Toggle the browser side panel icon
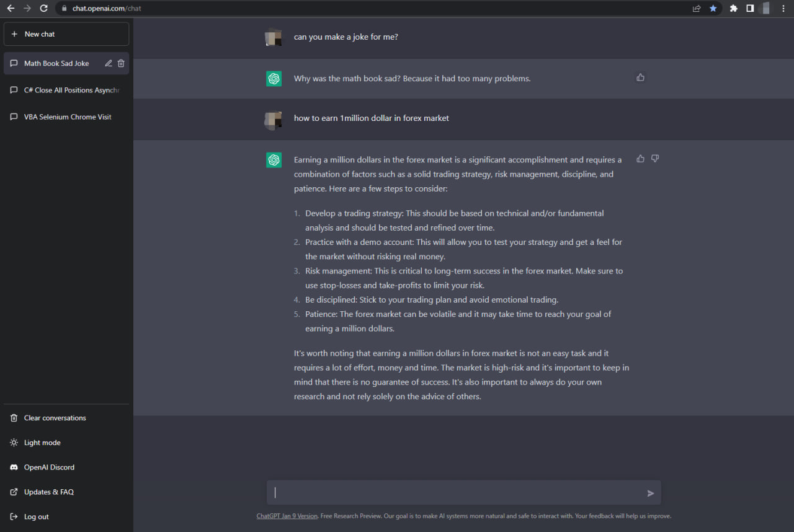 [750, 8]
